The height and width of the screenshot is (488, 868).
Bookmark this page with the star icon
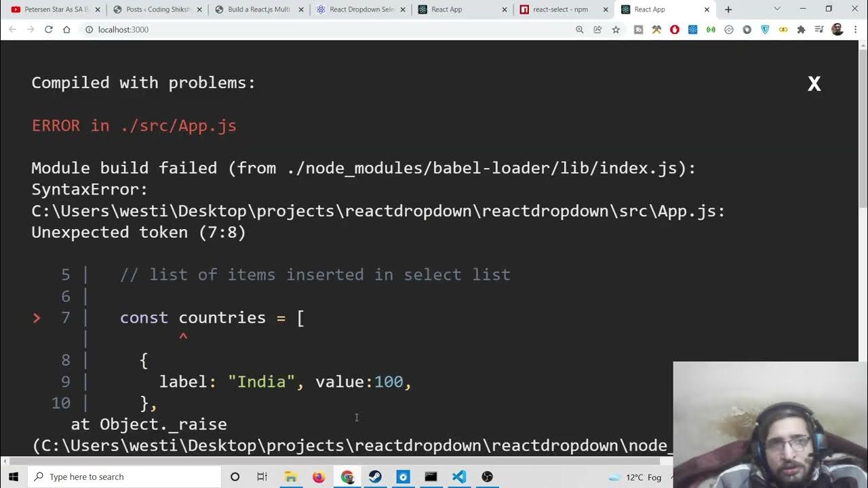(616, 30)
